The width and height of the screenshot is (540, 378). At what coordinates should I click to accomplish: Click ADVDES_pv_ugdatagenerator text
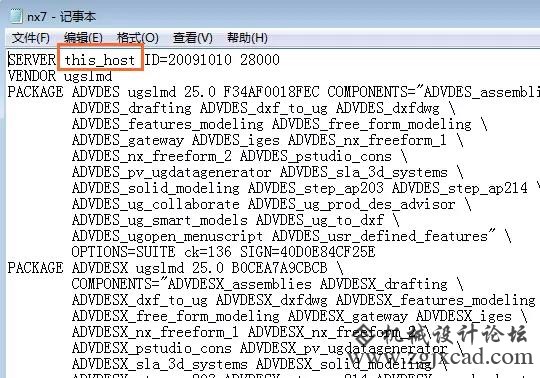coord(172,173)
